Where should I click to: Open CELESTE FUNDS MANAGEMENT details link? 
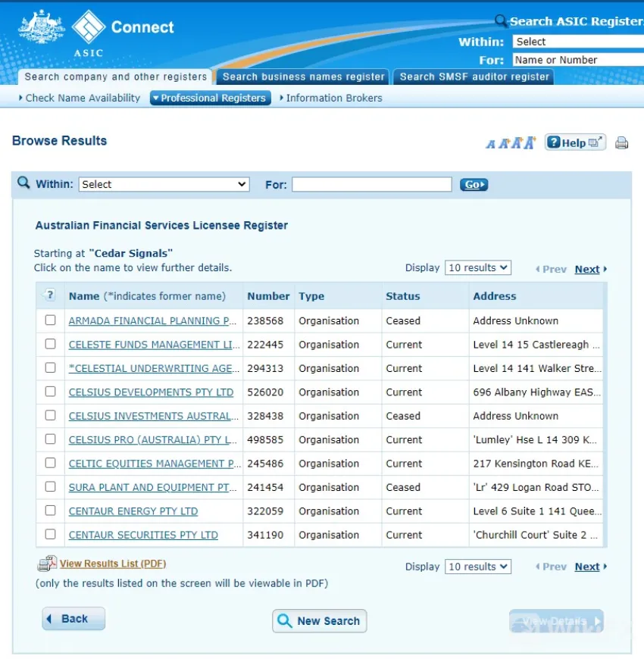pyautogui.click(x=154, y=345)
